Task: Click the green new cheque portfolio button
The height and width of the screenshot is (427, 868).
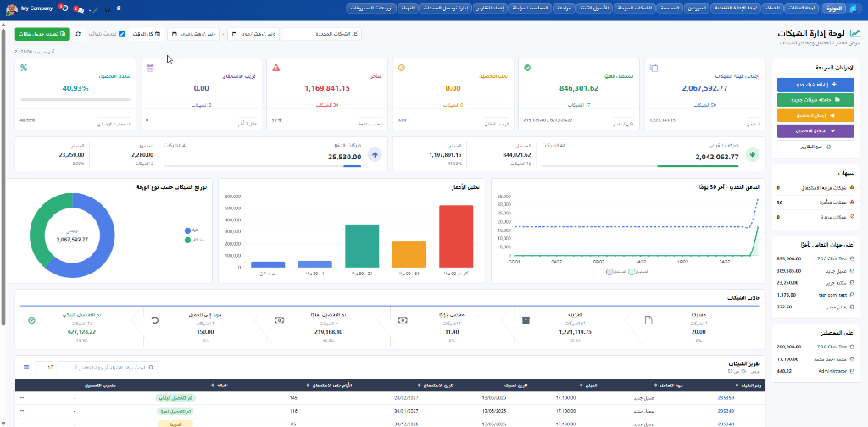Action: (815, 100)
